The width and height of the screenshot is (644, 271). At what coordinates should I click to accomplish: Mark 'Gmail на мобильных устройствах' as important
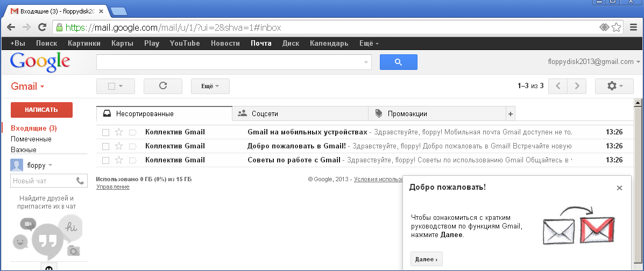click(x=133, y=132)
